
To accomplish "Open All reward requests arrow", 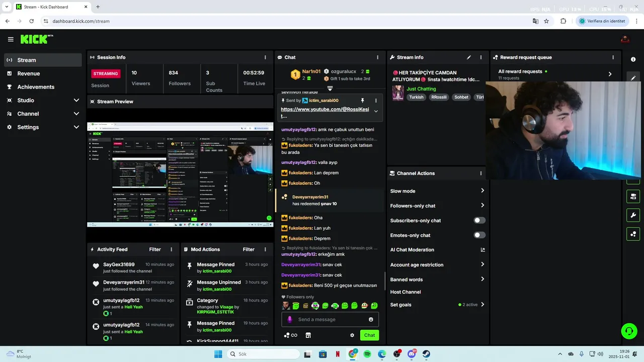I will click(x=610, y=74).
